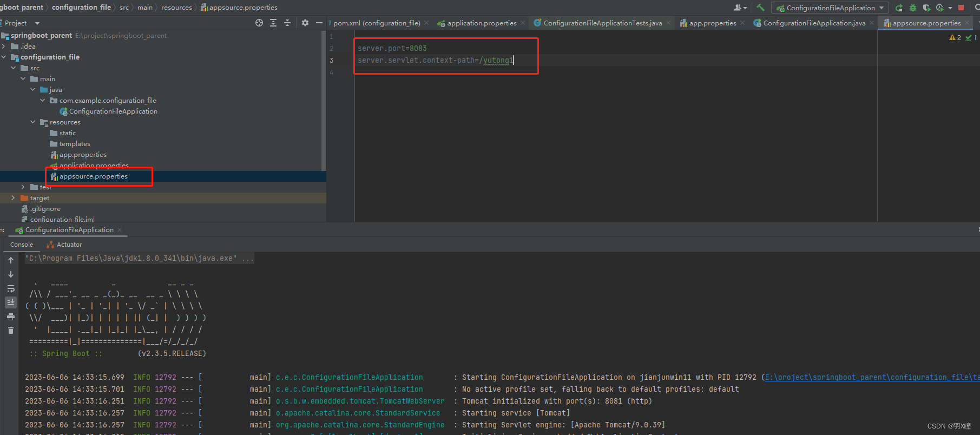Image resolution: width=980 pixels, height=435 pixels.
Task: Close the ConfigurationFileApplicationTests.java tab
Action: point(668,23)
